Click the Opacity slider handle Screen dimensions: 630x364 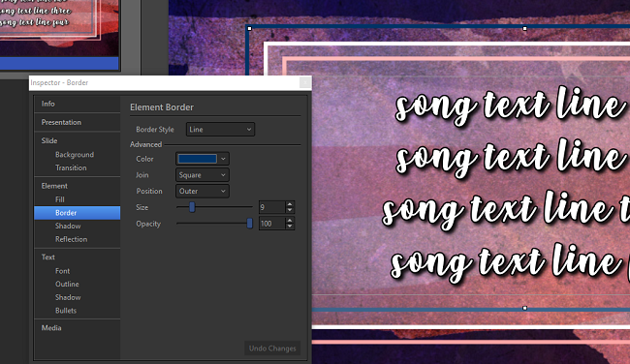(249, 224)
